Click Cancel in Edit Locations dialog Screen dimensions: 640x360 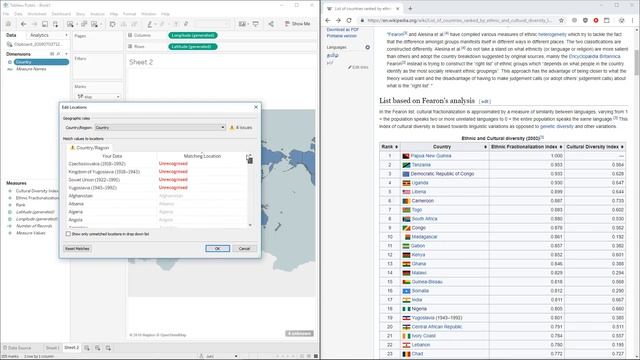click(244, 248)
